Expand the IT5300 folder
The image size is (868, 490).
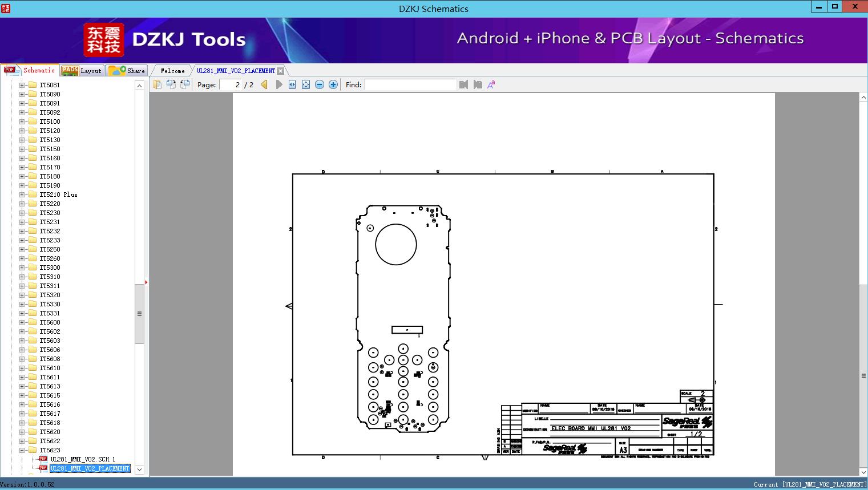[x=22, y=268]
